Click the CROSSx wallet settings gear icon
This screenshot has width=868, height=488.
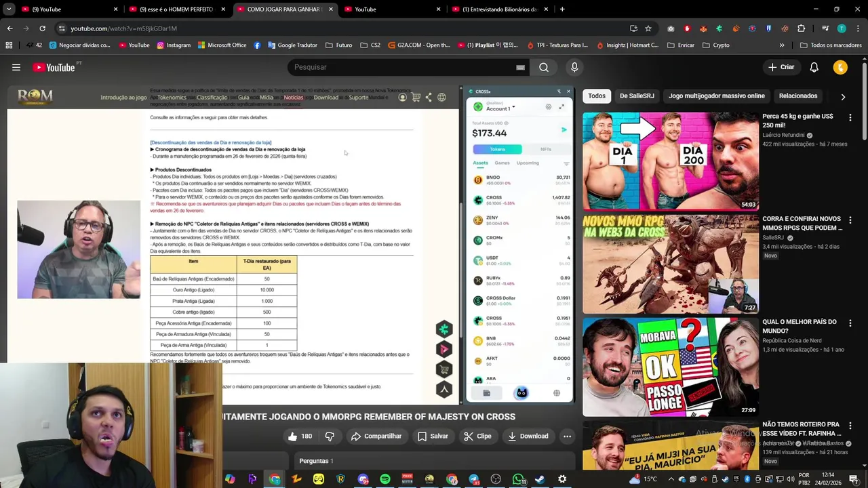click(x=549, y=107)
